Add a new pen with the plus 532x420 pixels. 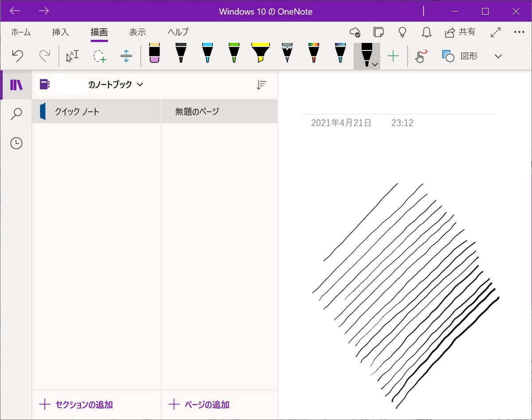pyautogui.click(x=393, y=56)
